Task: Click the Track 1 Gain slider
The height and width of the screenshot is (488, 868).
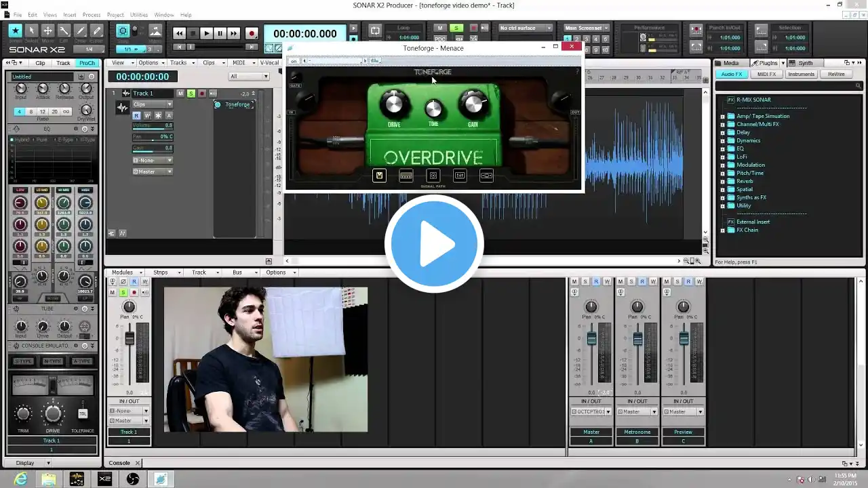Action: 153,148
